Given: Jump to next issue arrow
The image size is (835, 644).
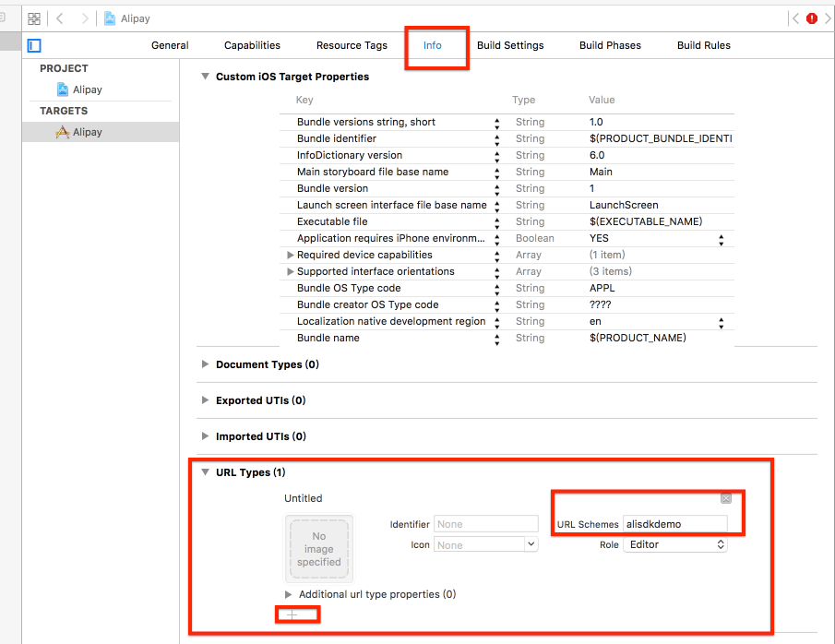Looking at the screenshot, I should 828,18.
